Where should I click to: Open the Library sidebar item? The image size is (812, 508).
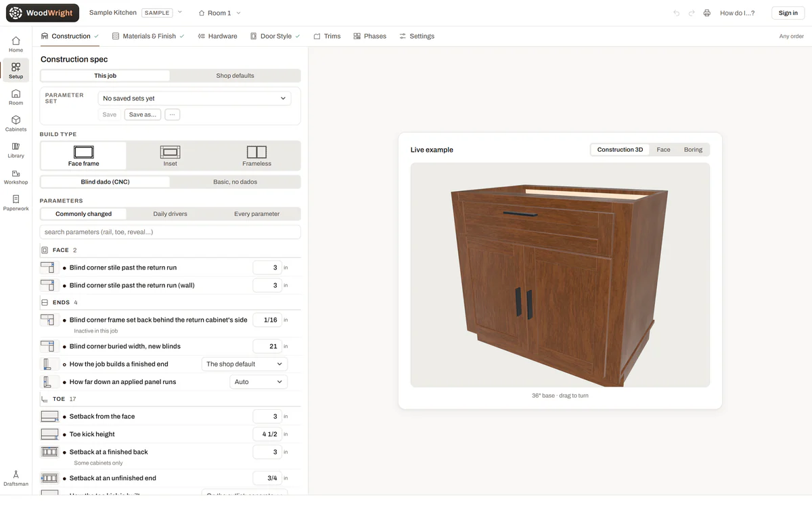[x=16, y=150]
